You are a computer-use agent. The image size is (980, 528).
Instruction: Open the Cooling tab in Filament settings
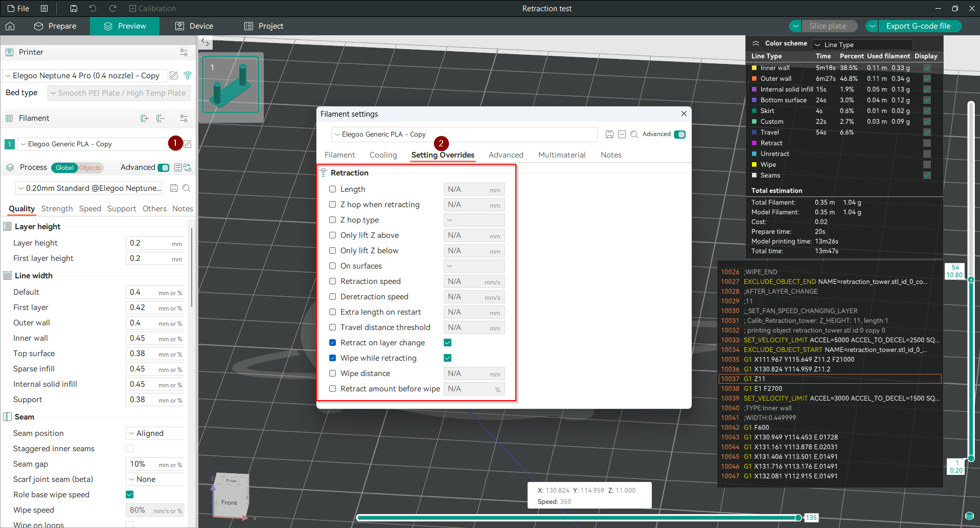pos(383,155)
